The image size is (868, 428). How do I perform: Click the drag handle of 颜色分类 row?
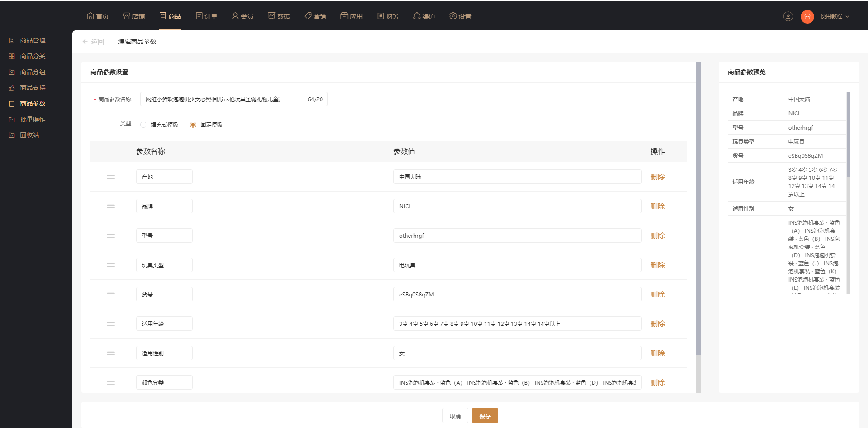[111, 383]
